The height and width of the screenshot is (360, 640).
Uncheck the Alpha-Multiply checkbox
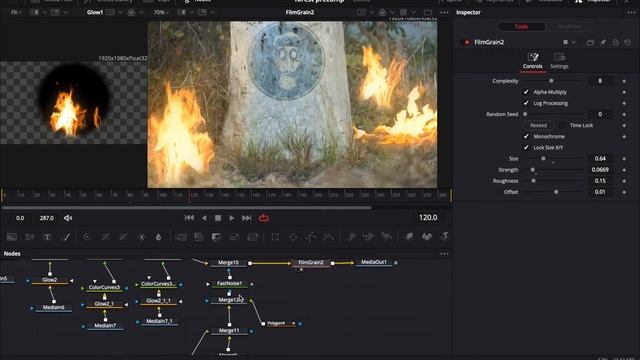(526, 92)
